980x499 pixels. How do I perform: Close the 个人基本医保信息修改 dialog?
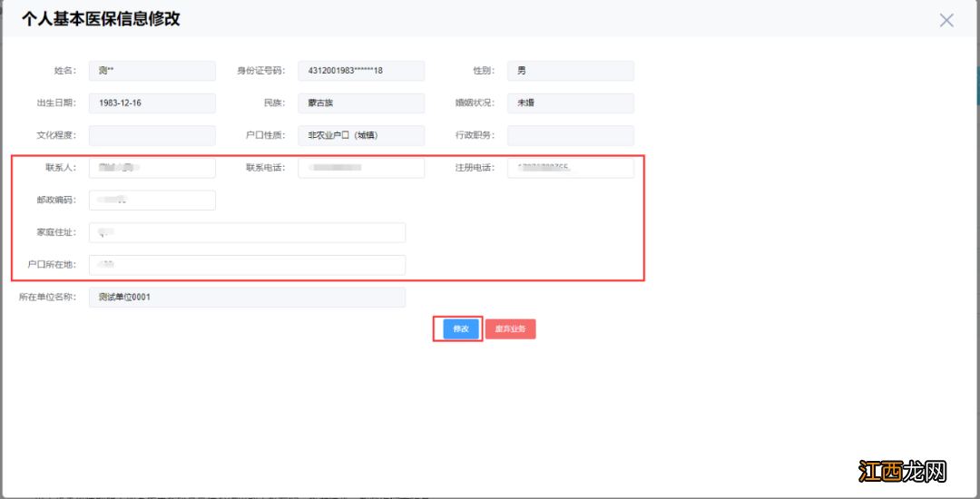(946, 20)
